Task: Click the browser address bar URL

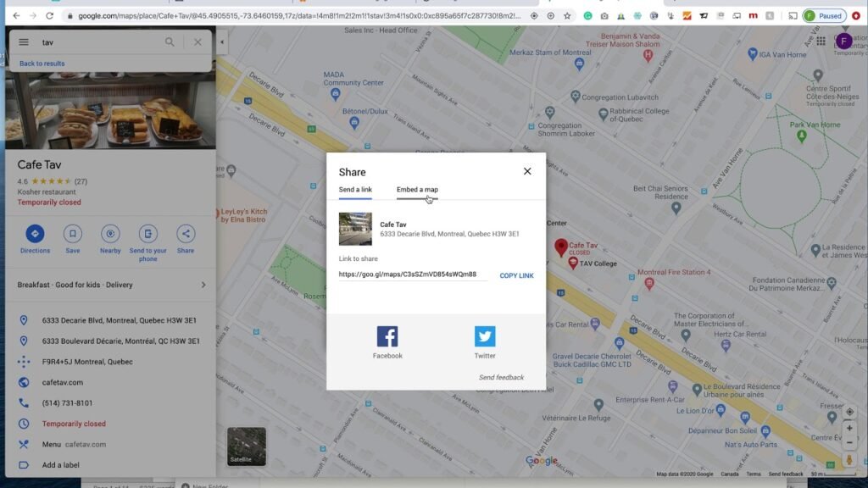Action: 299,16
